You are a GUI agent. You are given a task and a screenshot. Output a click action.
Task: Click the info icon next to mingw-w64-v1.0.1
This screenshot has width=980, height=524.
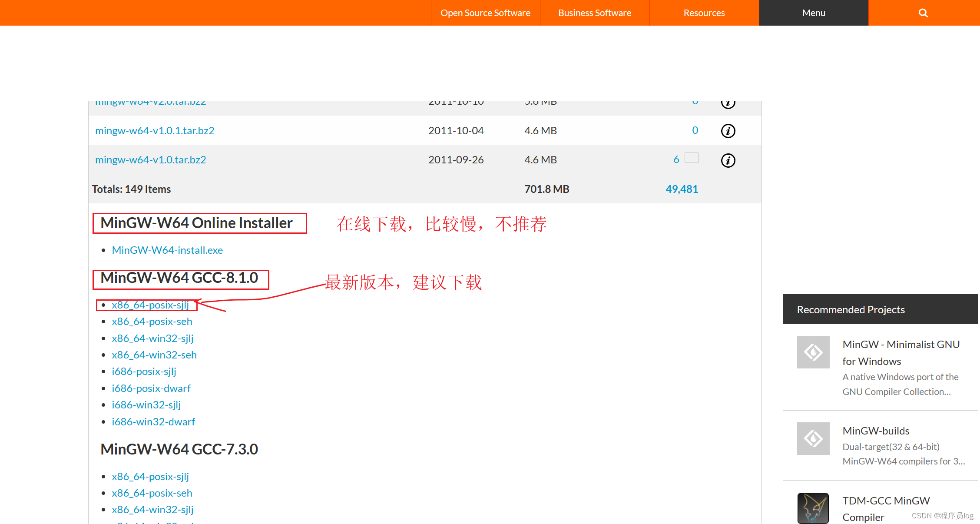727,130
